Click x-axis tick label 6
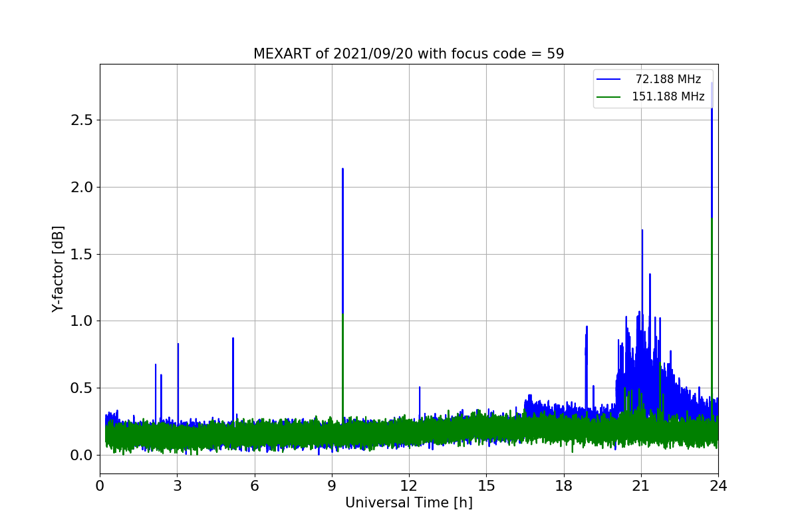The width and height of the screenshot is (798, 532). 255,486
